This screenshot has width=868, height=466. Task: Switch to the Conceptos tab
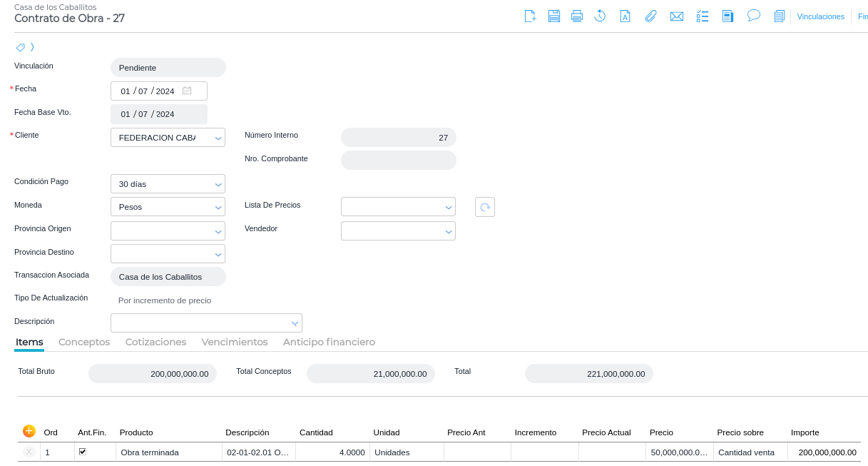pos(84,343)
